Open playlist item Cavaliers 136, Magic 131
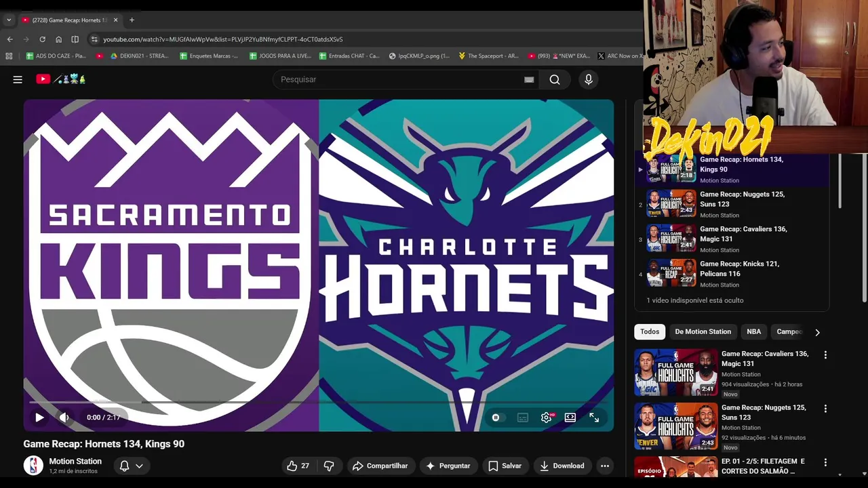 point(731,239)
